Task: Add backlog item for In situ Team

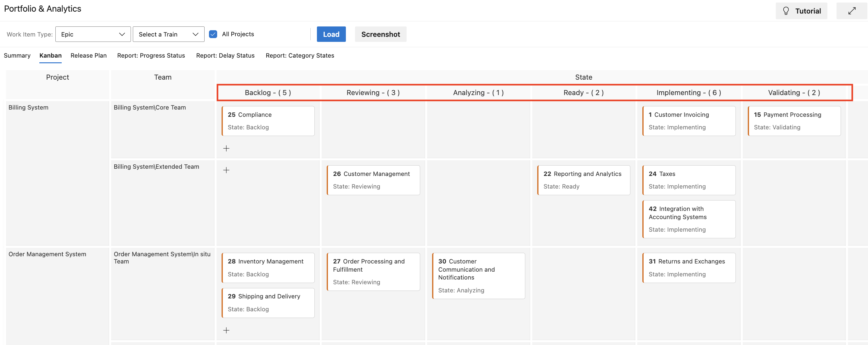Action: [226, 330]
